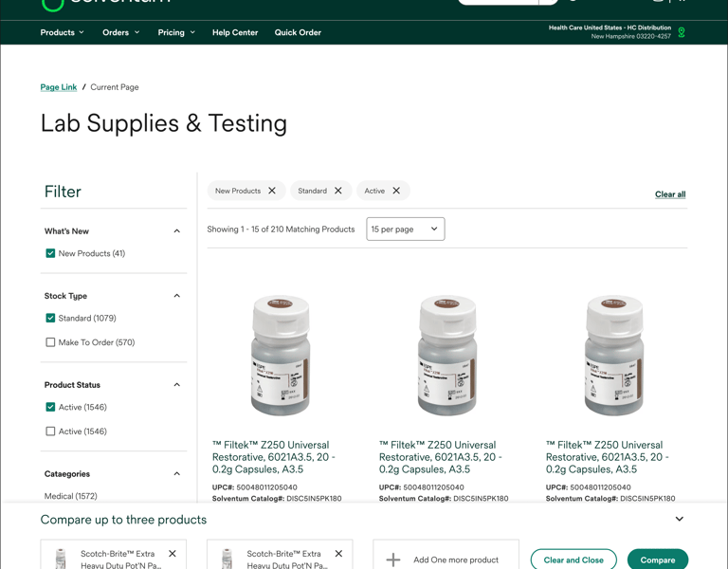Open first Filtek Z250 Universal Restorative title
This screenshot has height=569, width=728.
tap(273, 457)
